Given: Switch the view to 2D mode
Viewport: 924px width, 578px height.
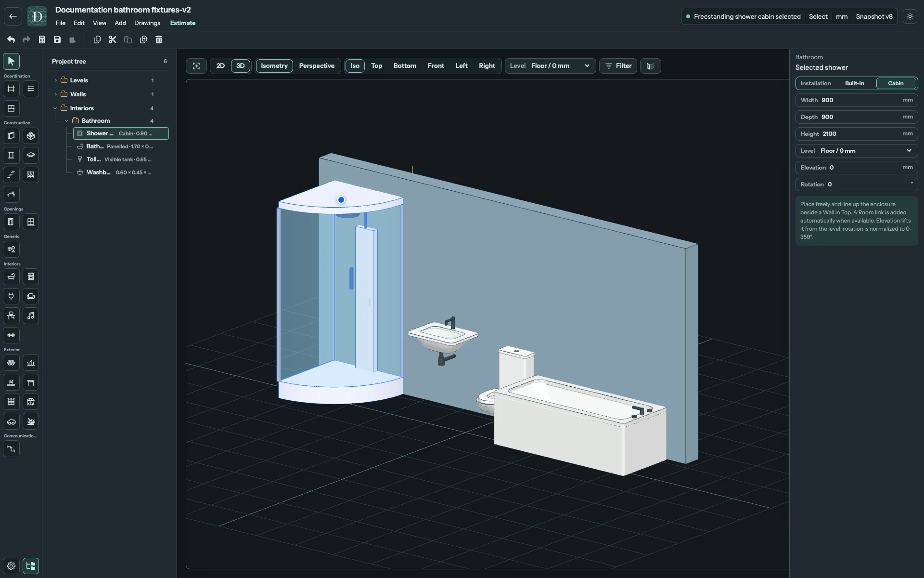Looking at the screenshot, I should tap(220, 66).
